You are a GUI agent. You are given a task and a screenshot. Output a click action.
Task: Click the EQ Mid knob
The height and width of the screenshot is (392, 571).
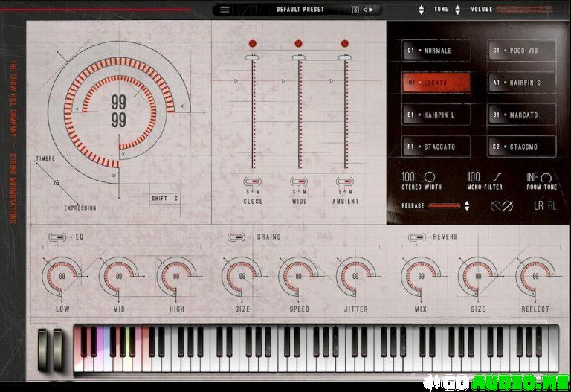pos(119,277)
